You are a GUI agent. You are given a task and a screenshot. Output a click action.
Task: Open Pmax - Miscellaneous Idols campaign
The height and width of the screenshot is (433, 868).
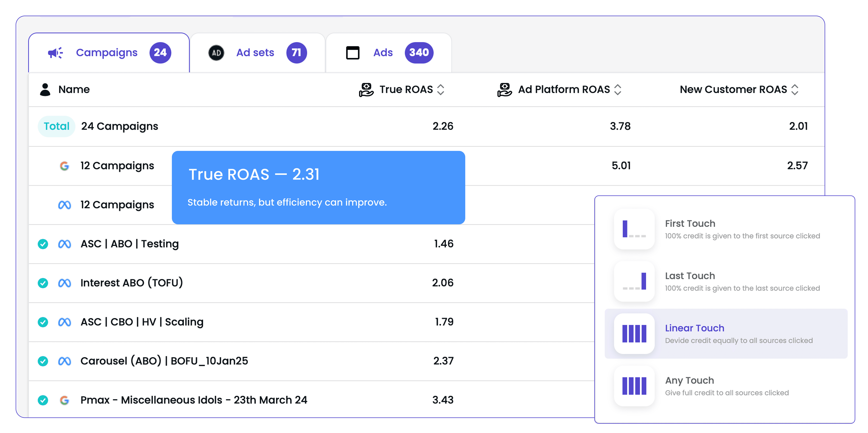click(194, 400)
